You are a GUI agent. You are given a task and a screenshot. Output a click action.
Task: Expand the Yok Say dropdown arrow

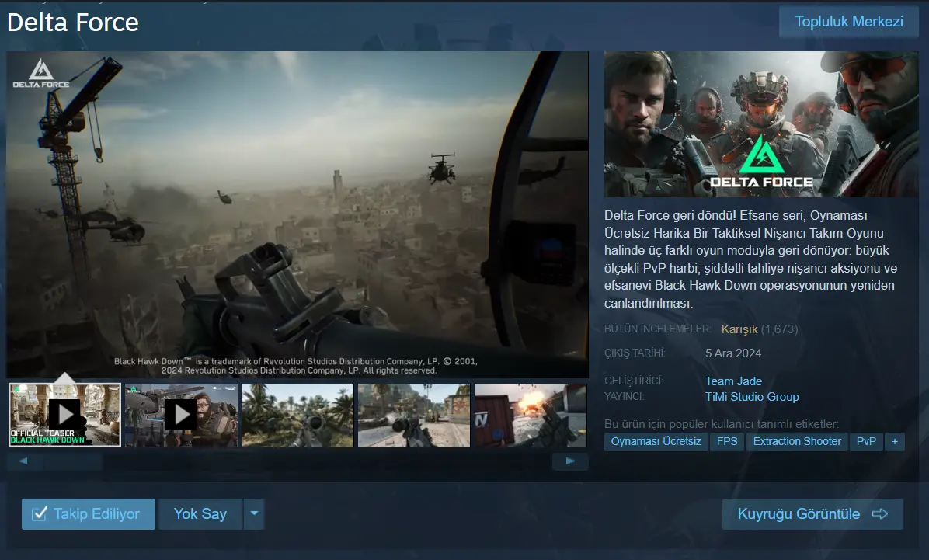click(254, 513)
